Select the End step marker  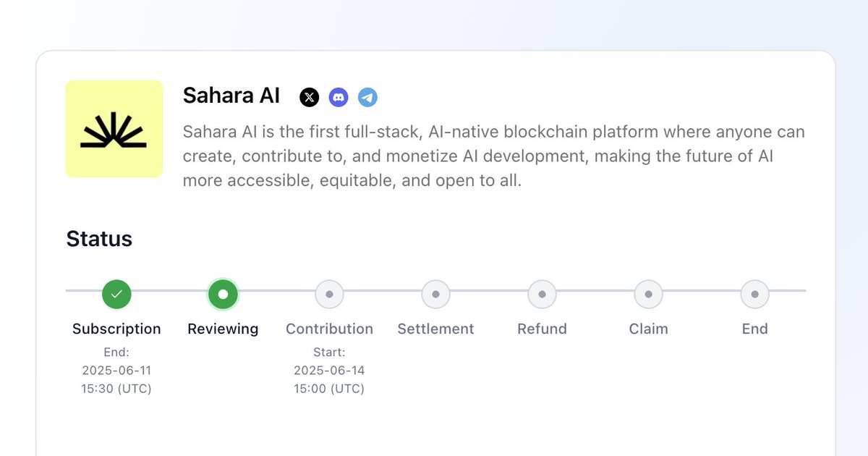tap(754, 295)
